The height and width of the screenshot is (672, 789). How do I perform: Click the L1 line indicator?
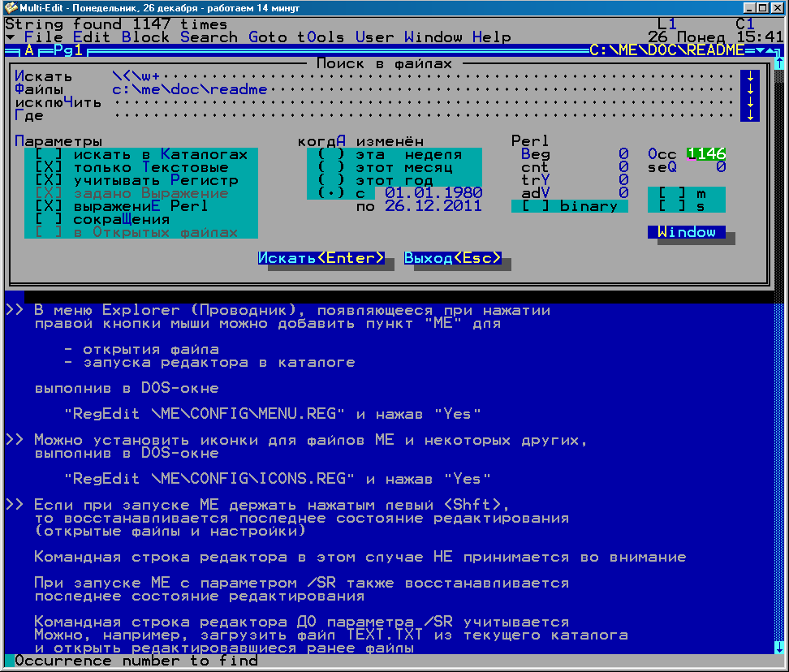pos(666,24)
